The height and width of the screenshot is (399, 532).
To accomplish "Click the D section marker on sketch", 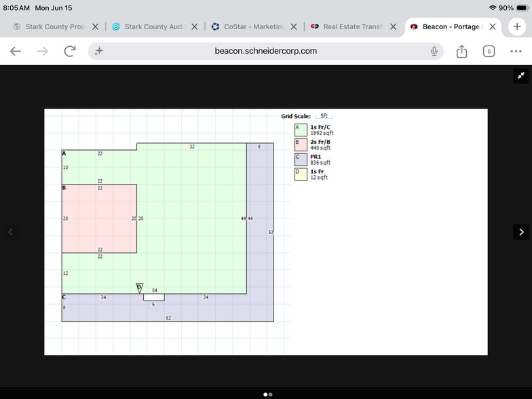I will coord(139,288).
